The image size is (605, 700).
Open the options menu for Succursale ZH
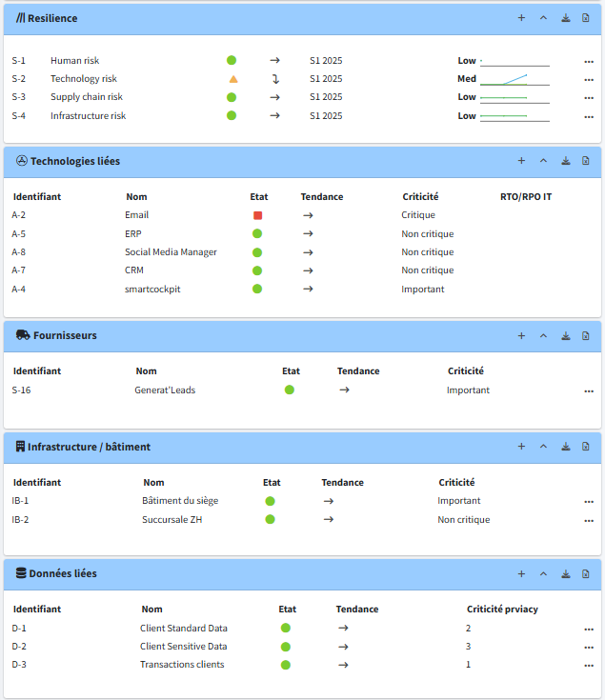tap(589, 520)
